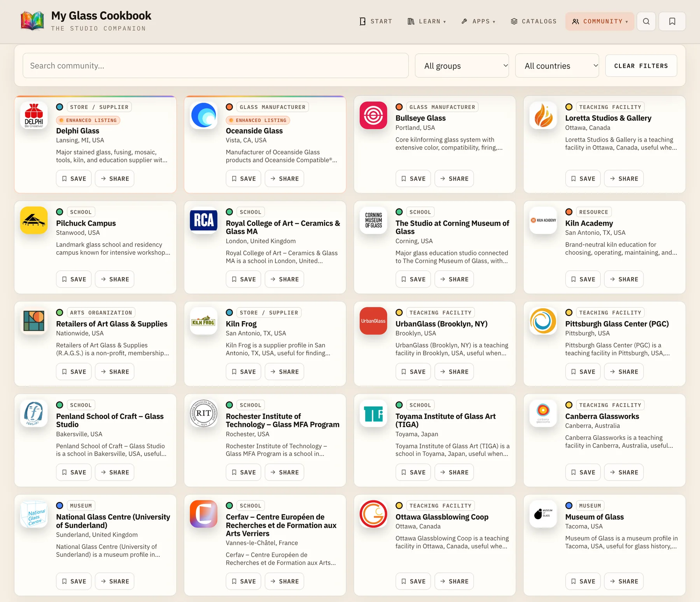Screen dimensions: 700x602
Task: Open National Glass Centre title link
Action: point(113,521)
